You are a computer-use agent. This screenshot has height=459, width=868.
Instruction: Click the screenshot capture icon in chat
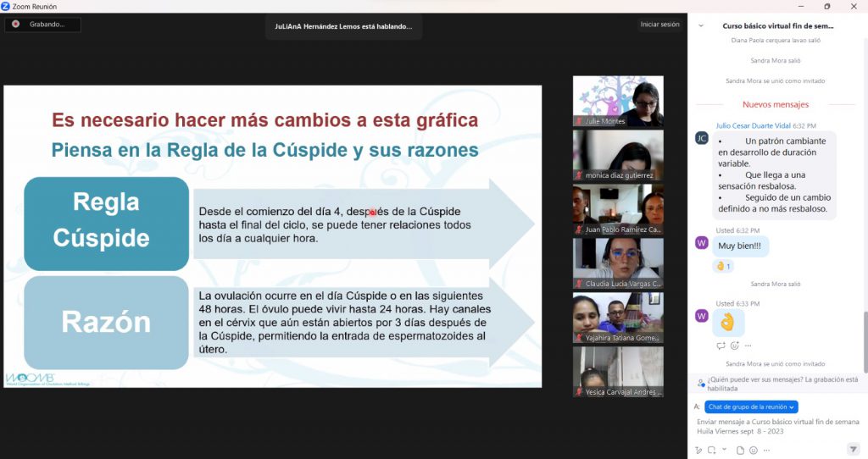coord(712,451)
